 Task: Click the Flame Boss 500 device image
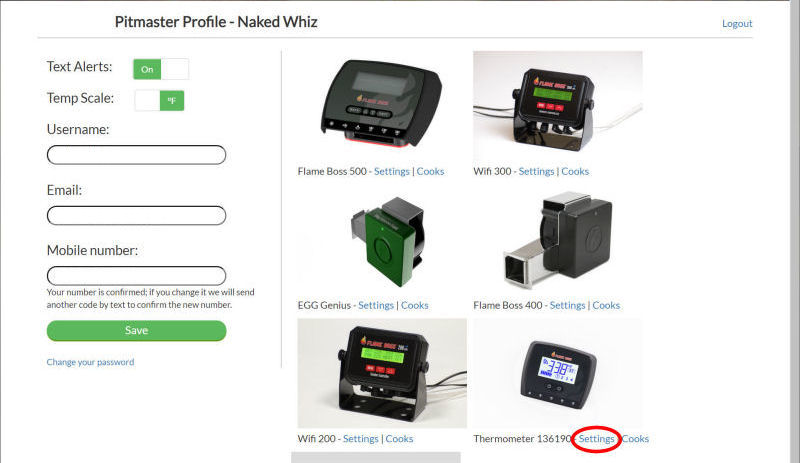[382, 105]
